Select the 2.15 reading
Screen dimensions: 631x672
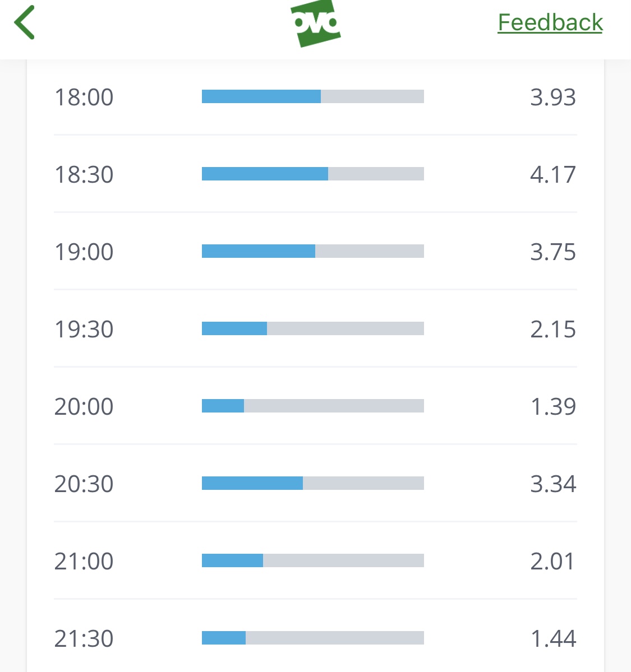553,329
